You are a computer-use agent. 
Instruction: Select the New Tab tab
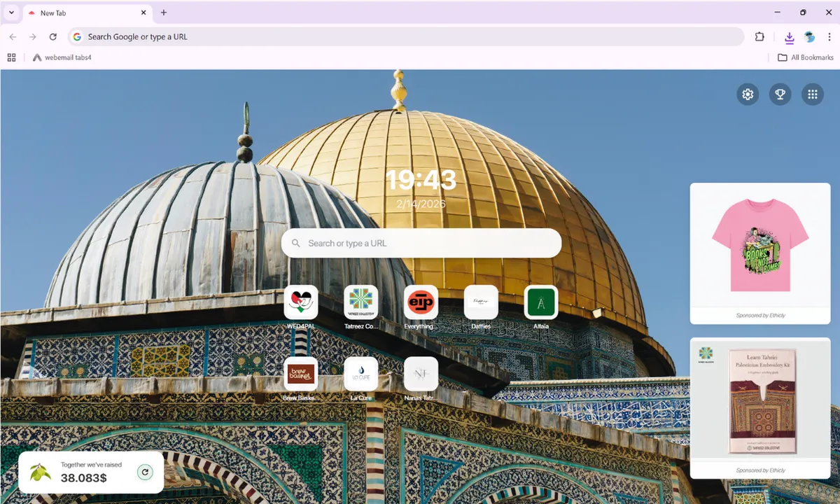click(87, 13)
